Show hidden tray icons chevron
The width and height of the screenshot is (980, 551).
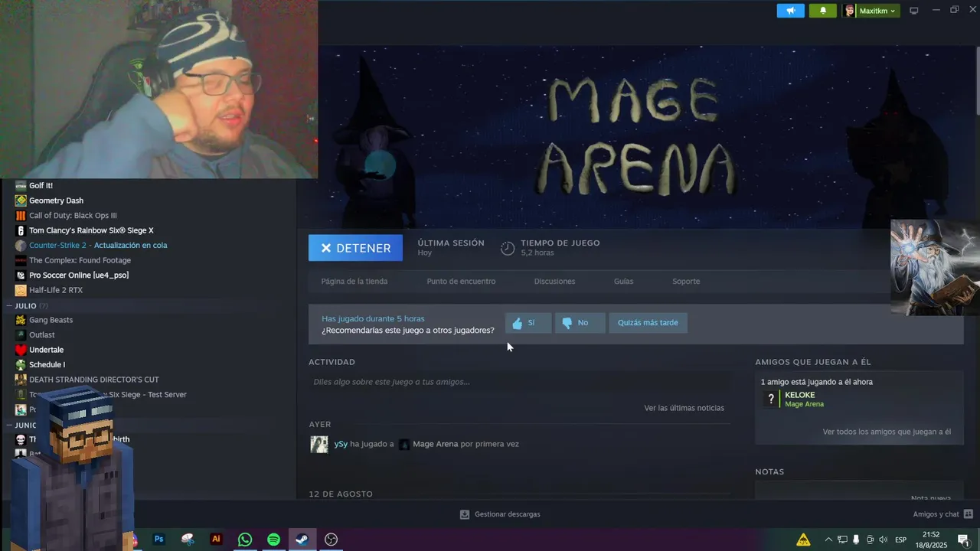coord(828,540)
